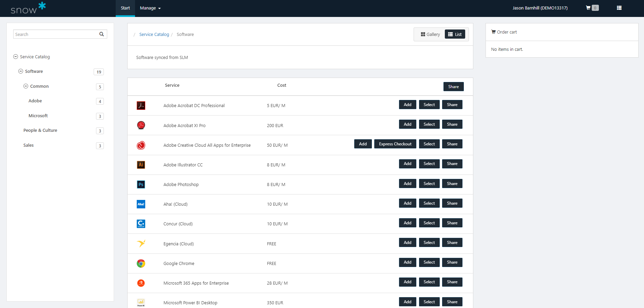Click Select for Adobe Acrobat XI Pro
Screen dimensions: 644x308
point(429,124)
